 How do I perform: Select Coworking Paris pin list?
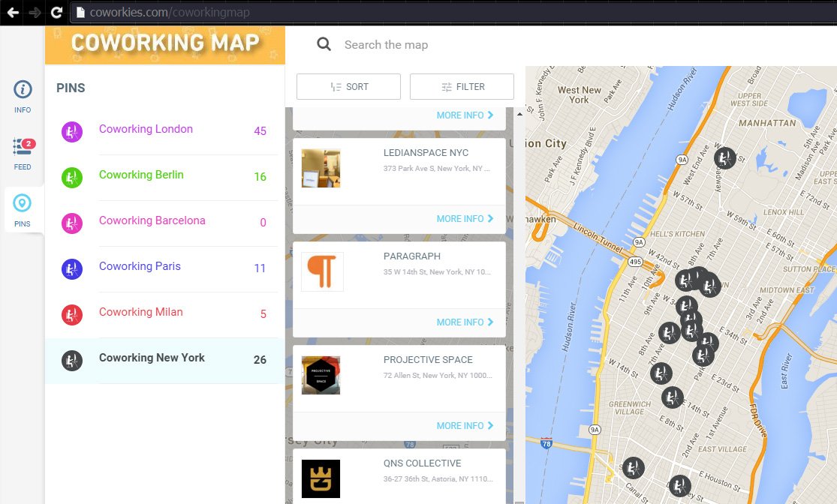164,268
